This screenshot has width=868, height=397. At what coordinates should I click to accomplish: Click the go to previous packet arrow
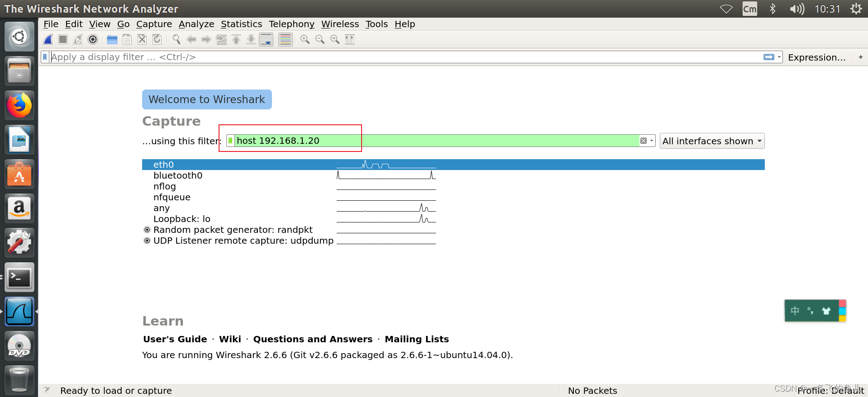pos(191,40)
